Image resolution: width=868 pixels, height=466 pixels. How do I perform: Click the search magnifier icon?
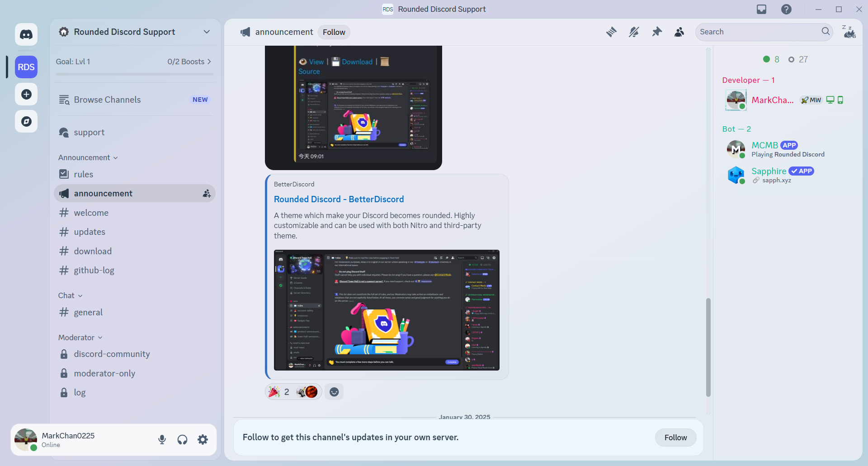[826, 31]
